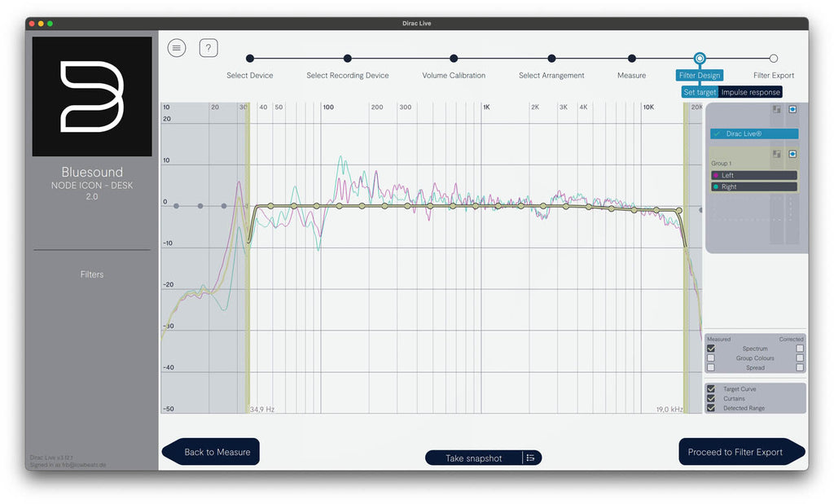This screenshot has width=834, height=504.
Task: Click the Back to Measure button
Action: [211, 452]
